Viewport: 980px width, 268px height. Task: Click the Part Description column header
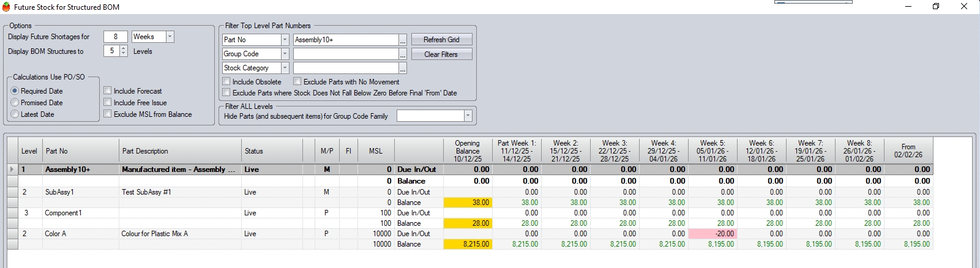tap(180, 151)
